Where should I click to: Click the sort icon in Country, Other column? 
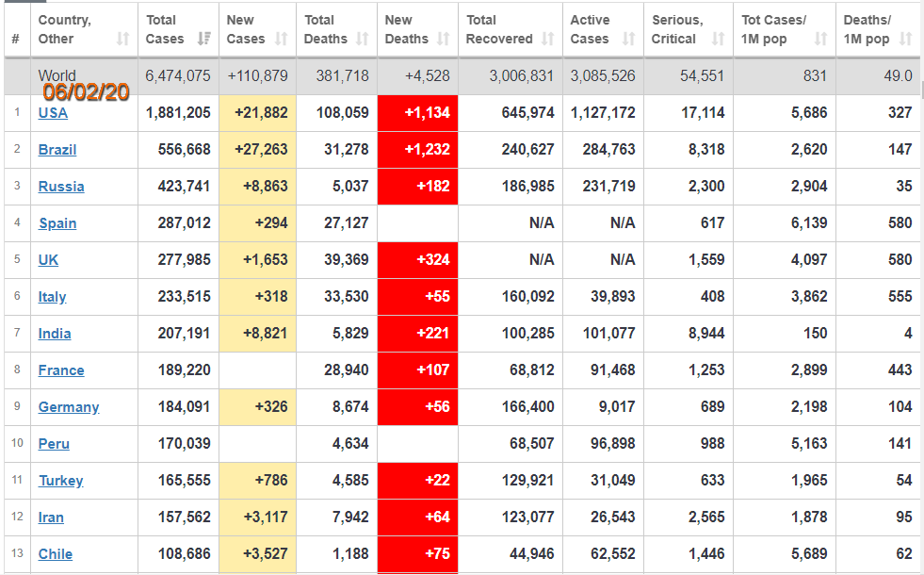coord(122,40)
